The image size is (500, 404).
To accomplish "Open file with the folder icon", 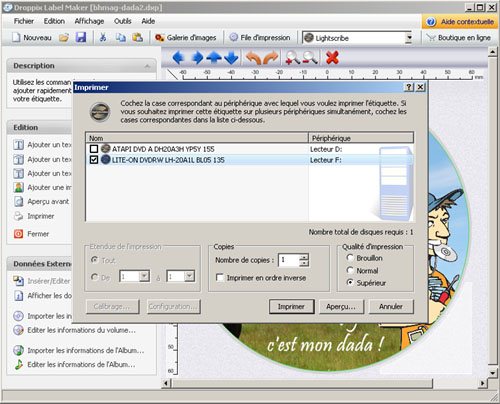I will (64, 38).
